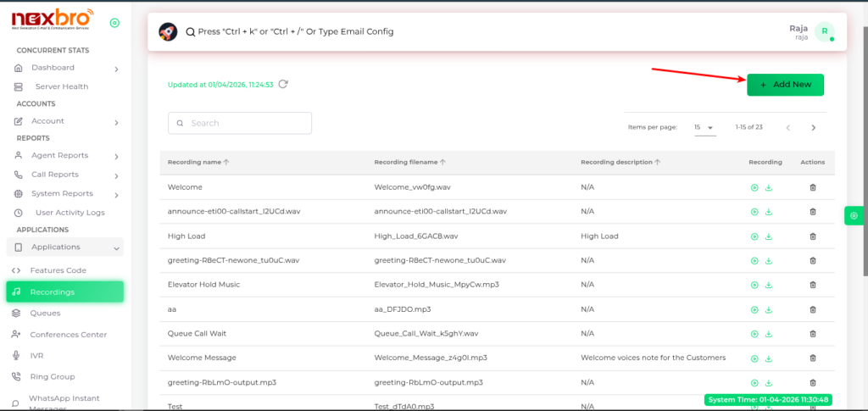This screenshot has width=868, height=411.
Task: Open the Items per page dropdown
Action: click(704, 127)
